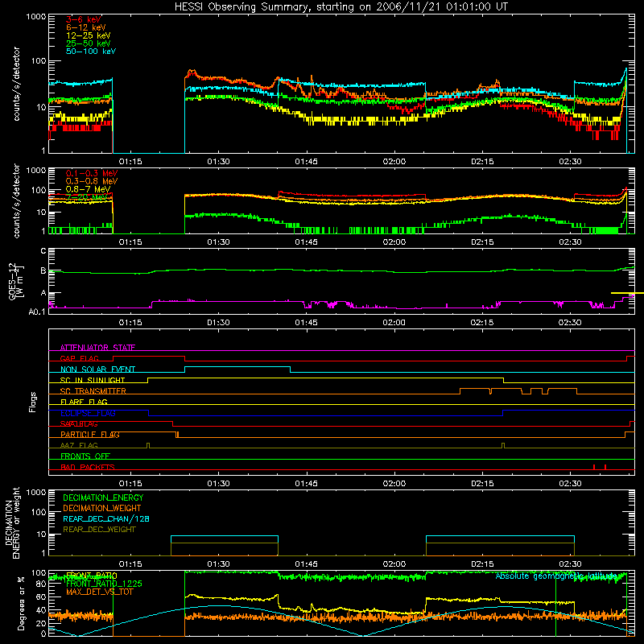The height and width of the screenshot is (644, 644).
Task: Click the Degrees or % axis title
Action: click(x=21, y=603)
